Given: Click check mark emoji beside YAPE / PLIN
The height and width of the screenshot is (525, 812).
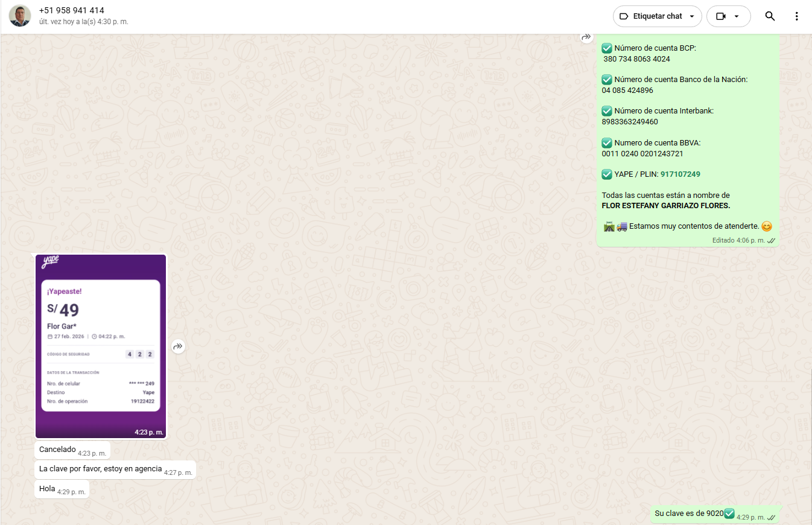Looking at the screenshot, I should pyautogui.click(x=607, y=174).
